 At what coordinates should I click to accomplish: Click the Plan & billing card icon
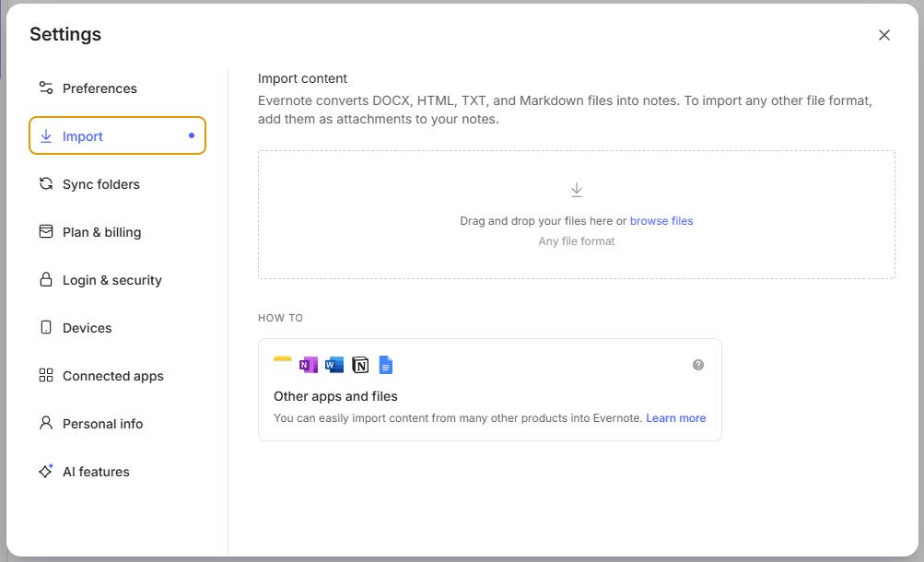46,231
